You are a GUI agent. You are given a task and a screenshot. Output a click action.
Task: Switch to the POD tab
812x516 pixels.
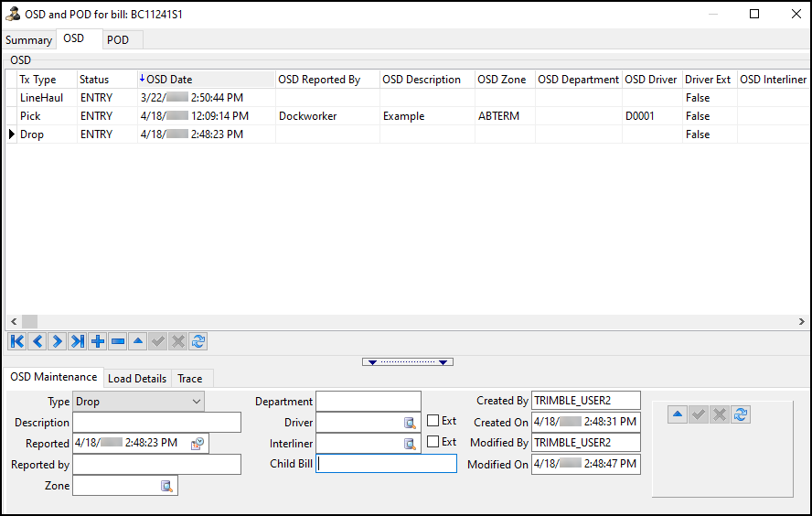(x=118, y=40)
